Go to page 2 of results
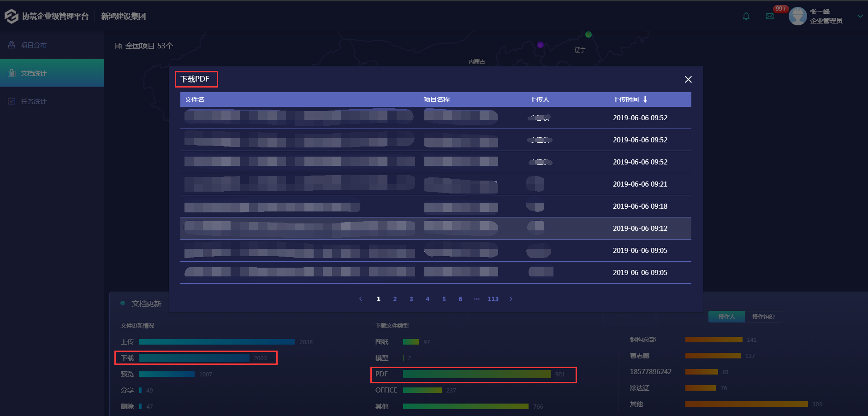This screenshot has width=868, height=416. click(395, 299)
